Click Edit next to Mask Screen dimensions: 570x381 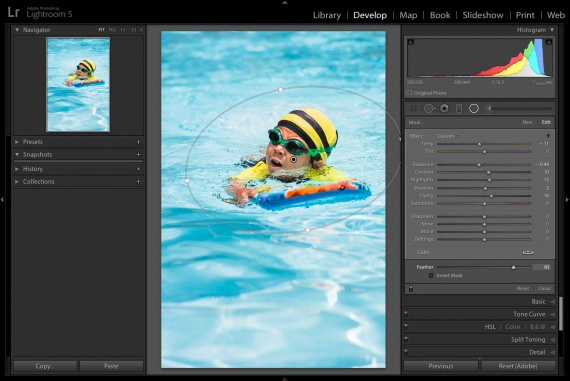tap(546, 122)
